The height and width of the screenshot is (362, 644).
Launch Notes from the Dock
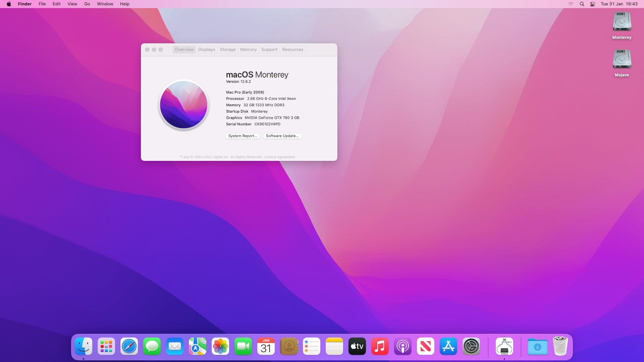334,346
